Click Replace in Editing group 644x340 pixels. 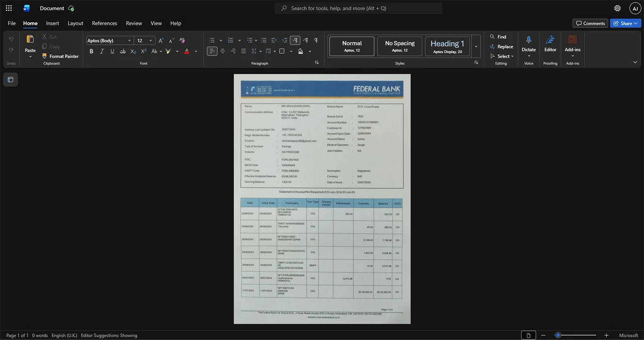click(501, 47)
